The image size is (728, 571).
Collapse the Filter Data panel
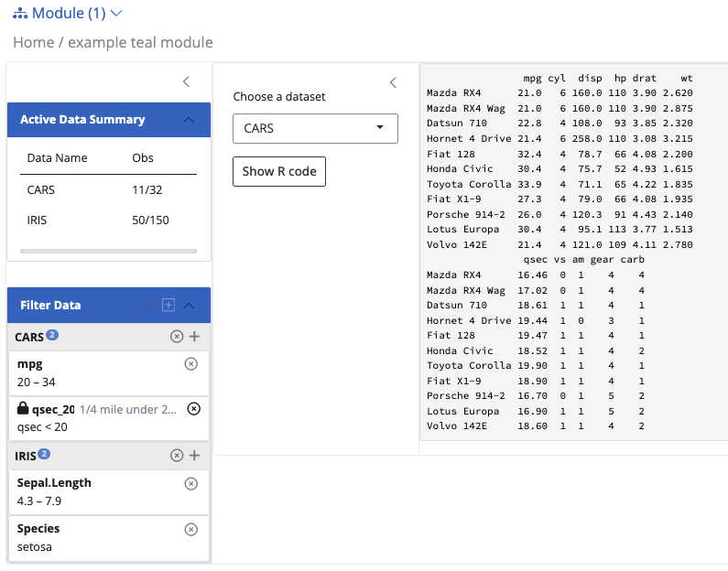click(x=189, y=306)
